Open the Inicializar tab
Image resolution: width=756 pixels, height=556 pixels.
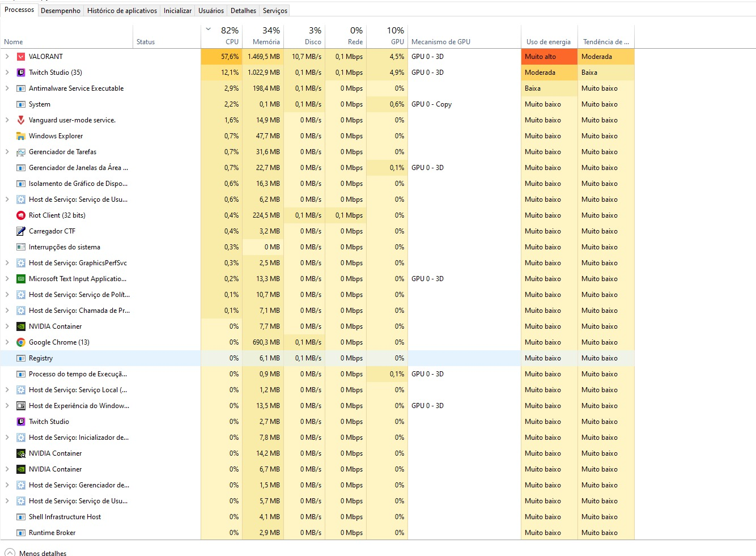pyautogui.click(x=177, y=11)
